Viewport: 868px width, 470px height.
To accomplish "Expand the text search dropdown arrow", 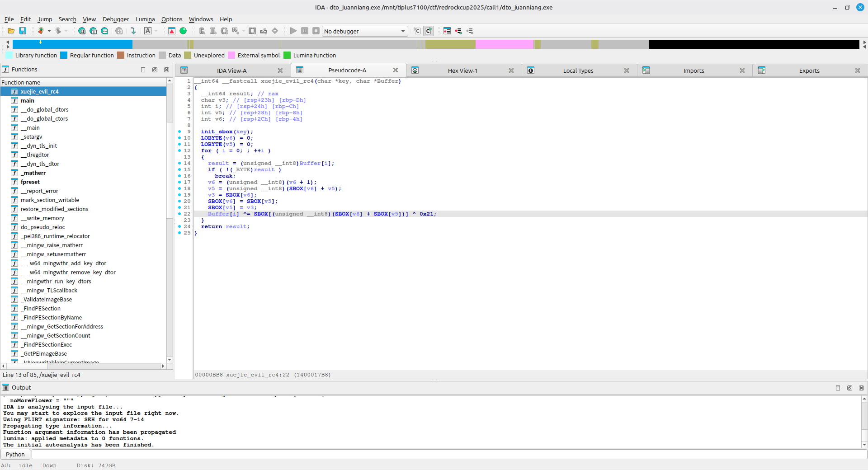I will pyautogui.click(x=156, y=31).
